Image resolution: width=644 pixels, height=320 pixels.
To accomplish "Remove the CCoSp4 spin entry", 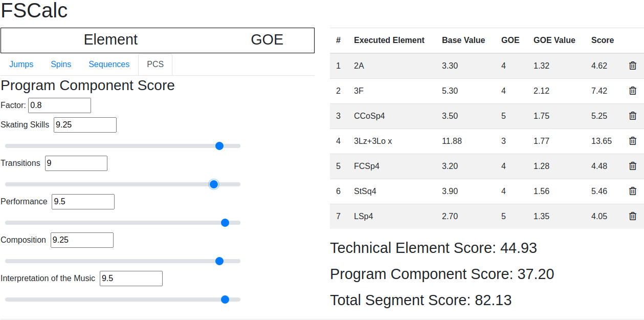I will [x=633, y=116].
